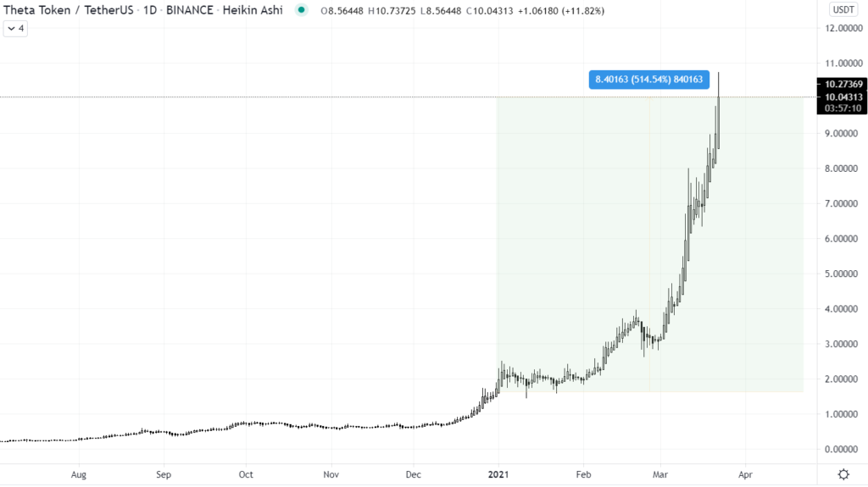Click the 10.27369 price label on axis
Screen dimensions: 868x487
843,84
